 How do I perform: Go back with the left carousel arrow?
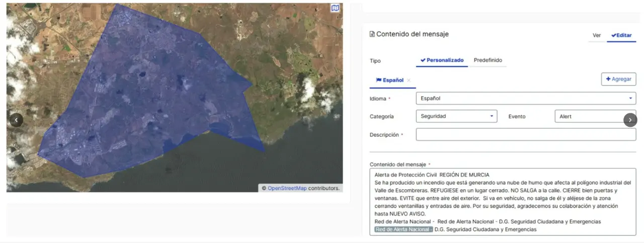(17, 120)
